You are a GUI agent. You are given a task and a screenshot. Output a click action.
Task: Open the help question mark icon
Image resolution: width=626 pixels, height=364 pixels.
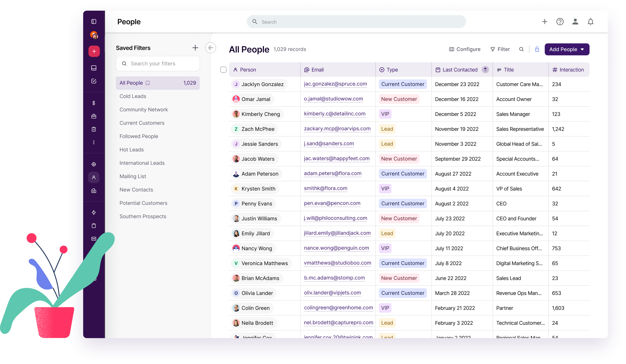(x=560, y=22)
